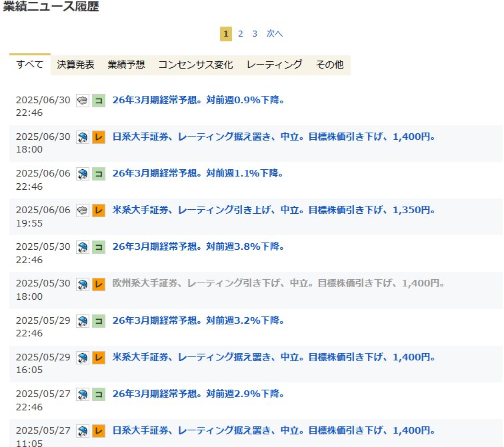Click cloudy weather icon on 2025/06/30 22:46 row

(83, 101)
